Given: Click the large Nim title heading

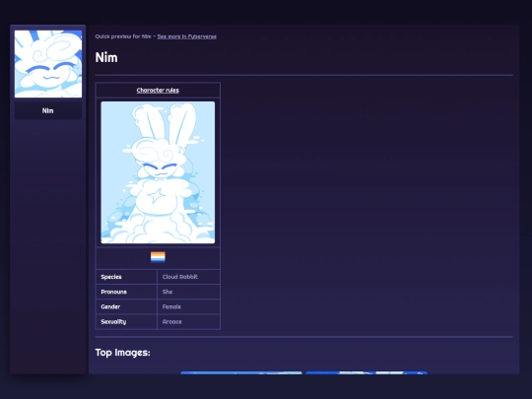Looking at the screenshot, I should [x=106, y=57].
